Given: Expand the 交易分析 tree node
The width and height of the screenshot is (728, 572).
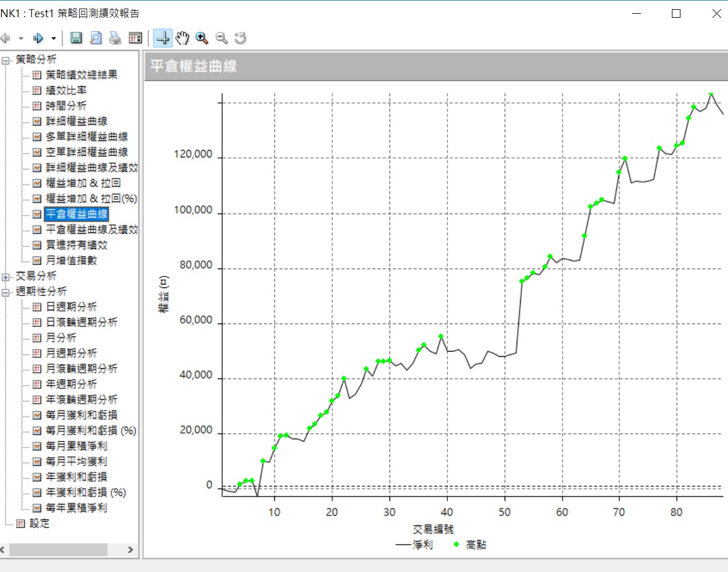Looking at the screenshot, I should (6, 277).
